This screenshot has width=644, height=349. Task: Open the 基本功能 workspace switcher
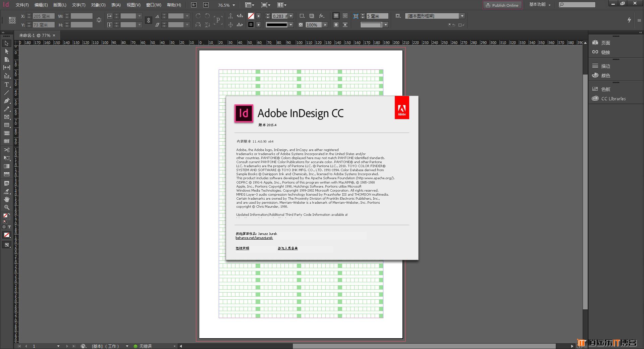540,5
